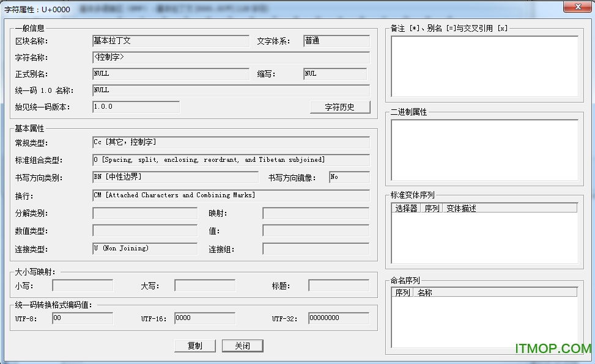Select the 缩写 field showing NUL
The height and width of the screenshot is (364, 595).
(x=335, y=74)
